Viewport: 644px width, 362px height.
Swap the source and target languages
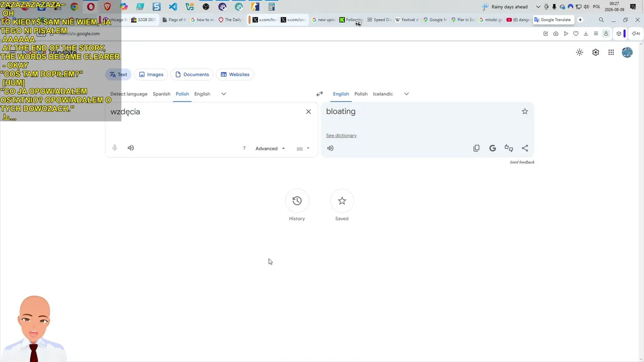[319, 94]
